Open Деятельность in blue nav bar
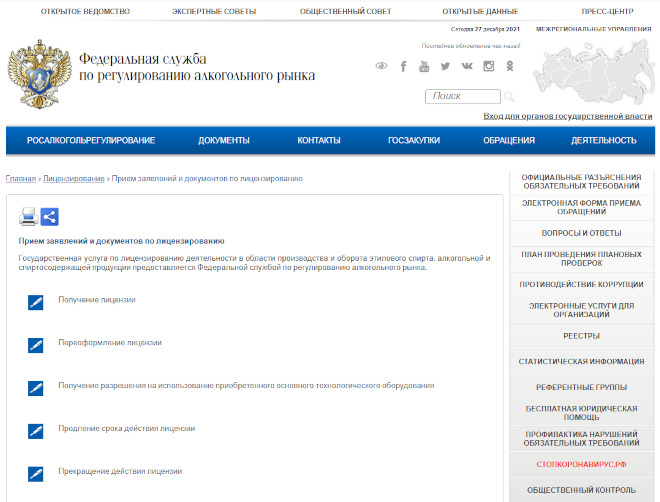This screenshot has width=660, height=502. (x=604, y=140)
